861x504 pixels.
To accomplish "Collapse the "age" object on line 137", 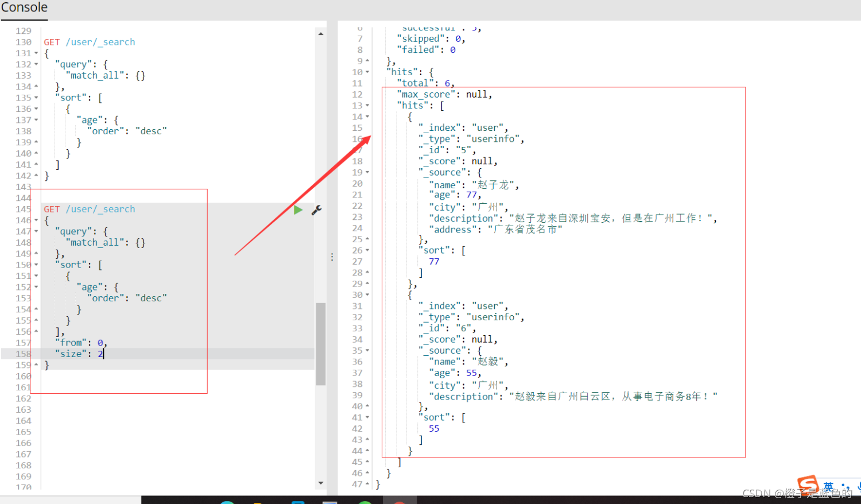I will (x=36, y=120).
